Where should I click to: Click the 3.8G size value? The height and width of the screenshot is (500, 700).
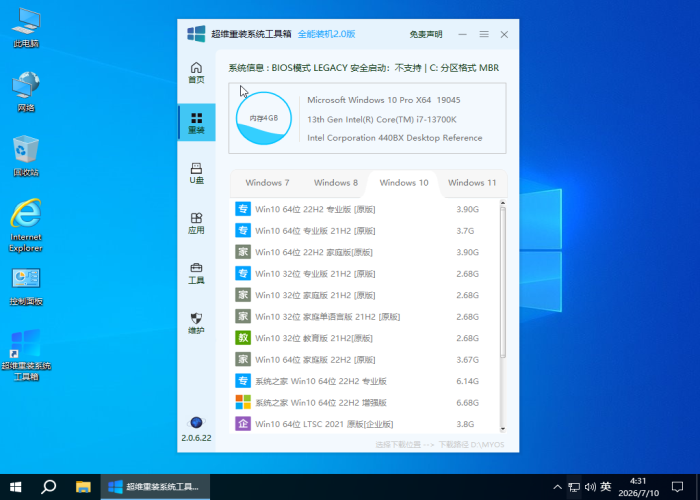point(465,424)
